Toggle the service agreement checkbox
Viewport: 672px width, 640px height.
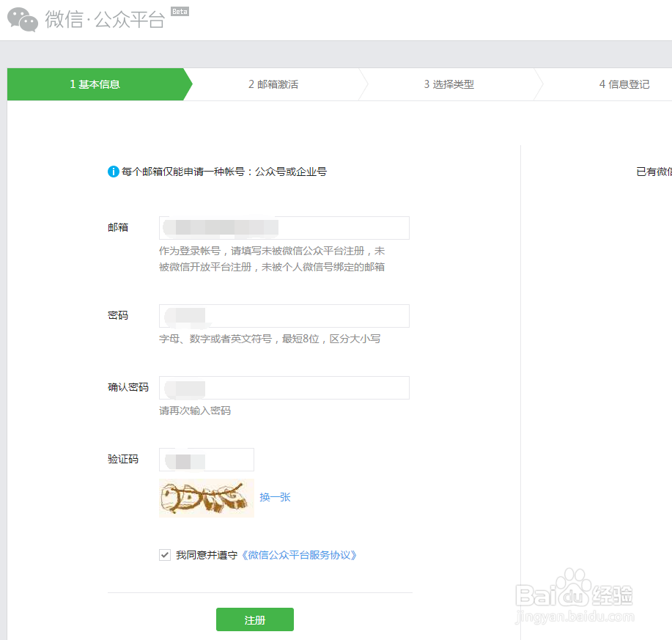[165, 555]
